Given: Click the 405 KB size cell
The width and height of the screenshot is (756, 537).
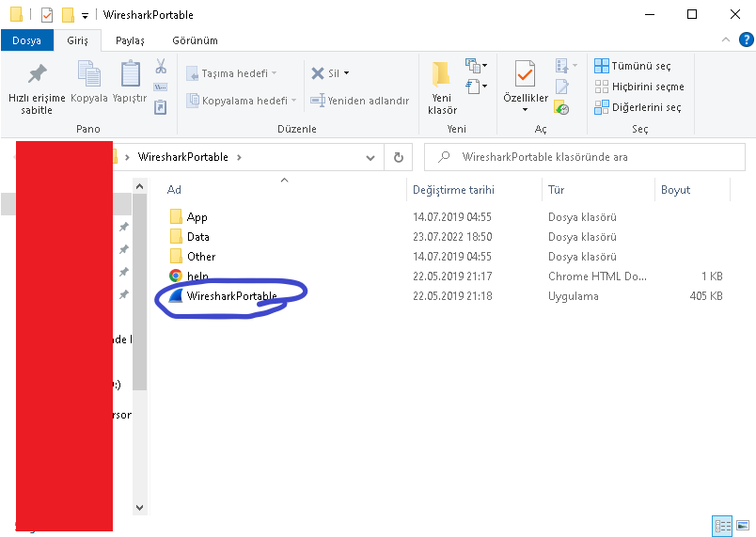Looking at the screenshot, I should pyautogui.click(x=706, y=296).
